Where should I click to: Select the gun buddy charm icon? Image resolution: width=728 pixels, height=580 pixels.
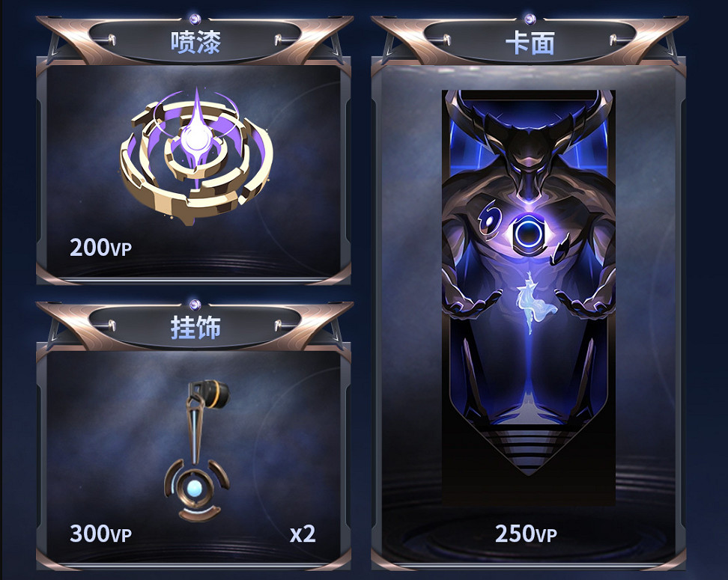pyautogui.click(x=197, y=450)
